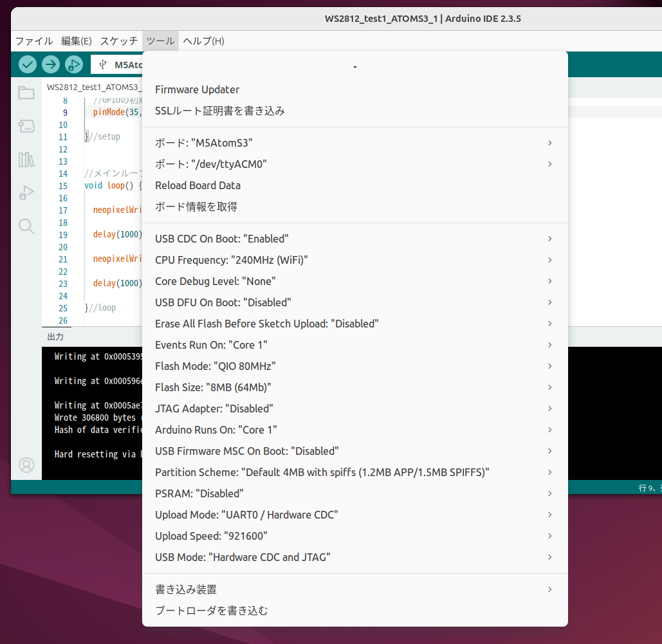Select the Debug panel icon in the sidebar
The width and height of the screenshot is (662, 644).
[x=26, y=192]
